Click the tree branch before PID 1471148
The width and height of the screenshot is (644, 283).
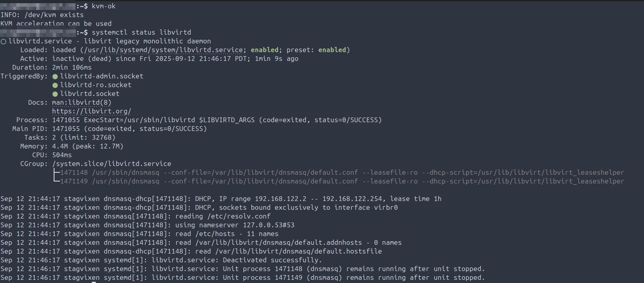tap(56, 172)
